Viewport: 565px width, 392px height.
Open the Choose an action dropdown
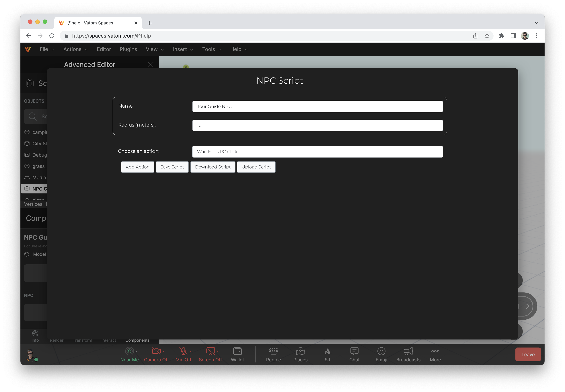(x=317, y=152)
